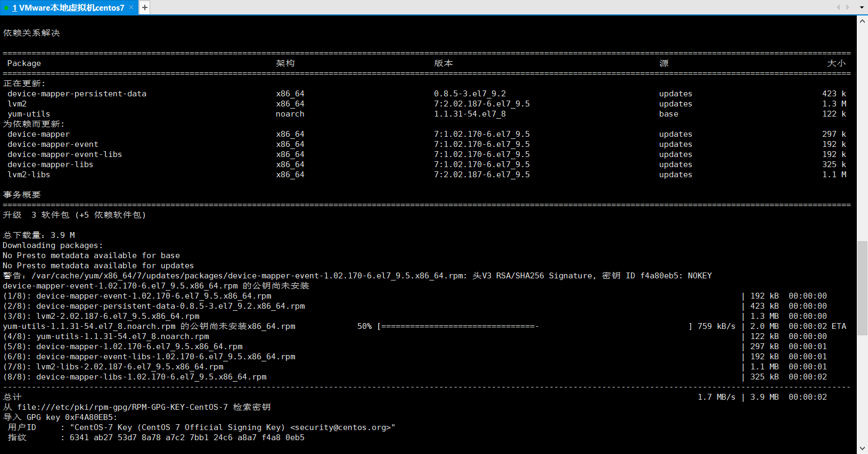Click device-mapper-event-libs in the package table
Image resolution: width=868 pixels, height=454 pixels.
[64, 154]
